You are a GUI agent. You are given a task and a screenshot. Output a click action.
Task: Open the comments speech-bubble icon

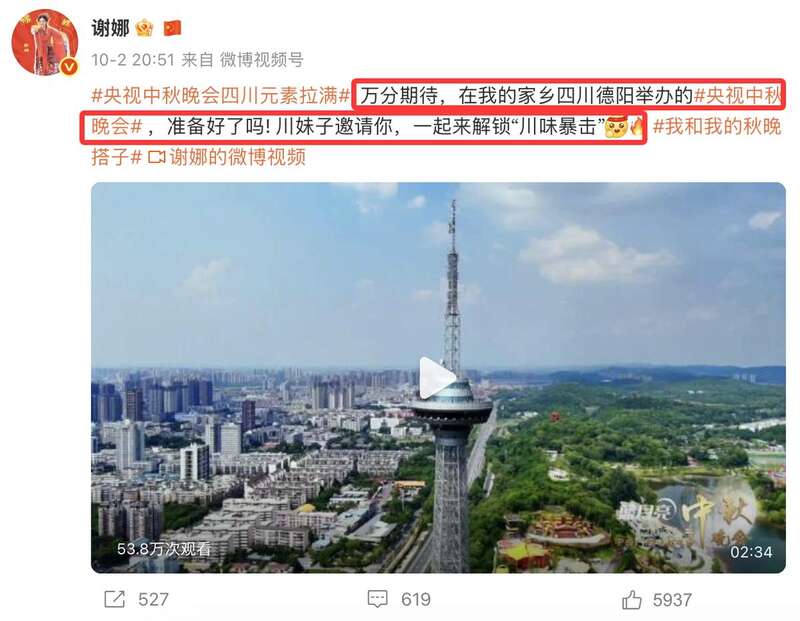pyautogui.click(x=378, y=599)
